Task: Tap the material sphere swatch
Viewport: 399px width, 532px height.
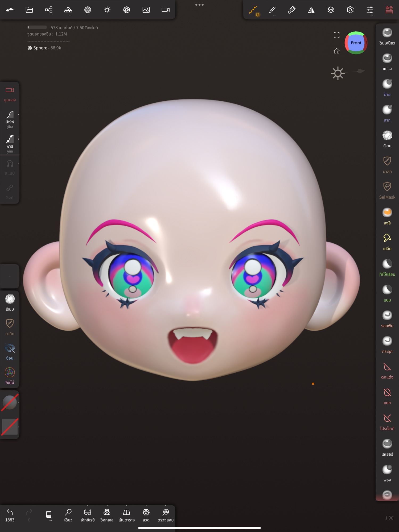Action: 10,402
